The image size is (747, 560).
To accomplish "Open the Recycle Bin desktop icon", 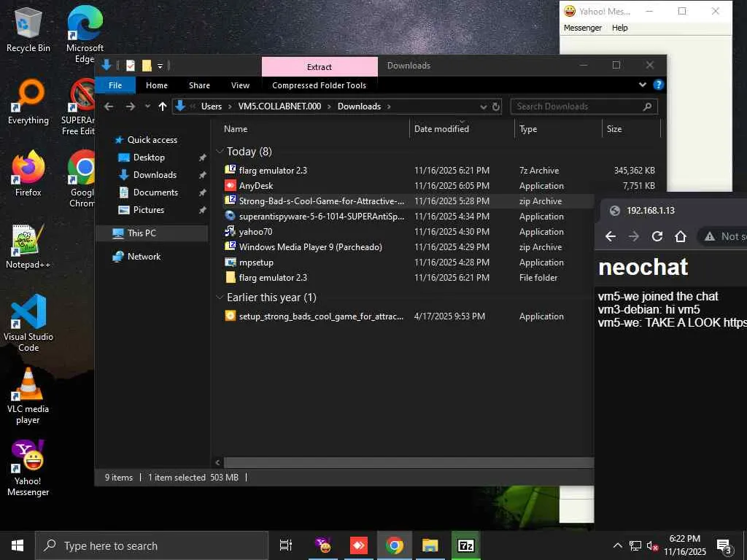I will pos(28,29).
